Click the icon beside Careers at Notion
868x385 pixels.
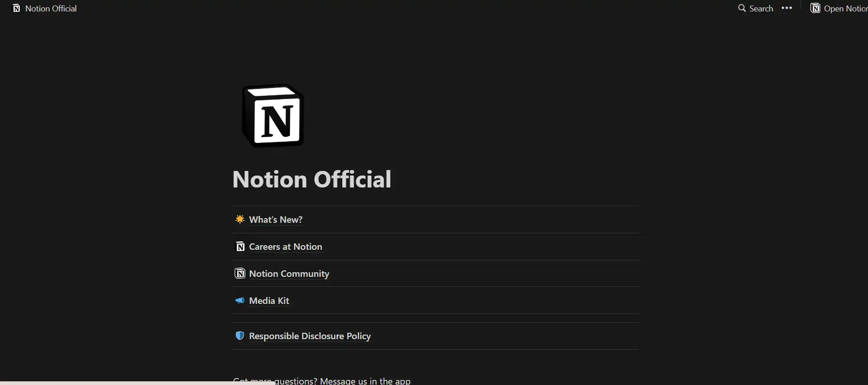coord(240,247)
